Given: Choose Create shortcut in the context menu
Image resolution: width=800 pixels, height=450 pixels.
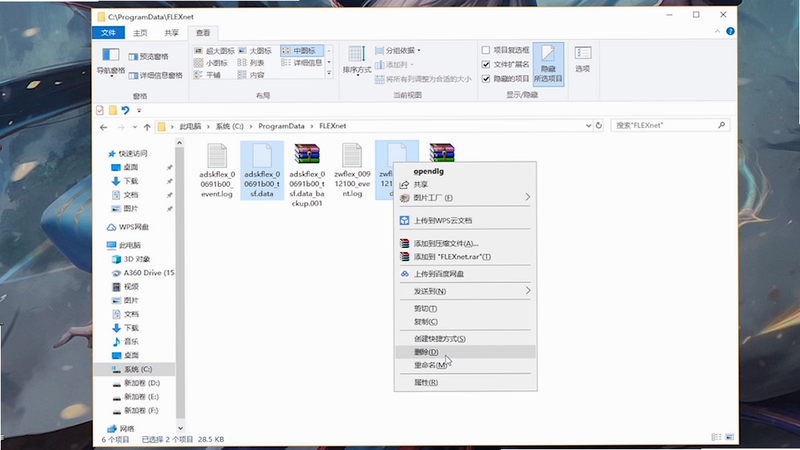Looking at the screenshot, I should pos(465,338).
